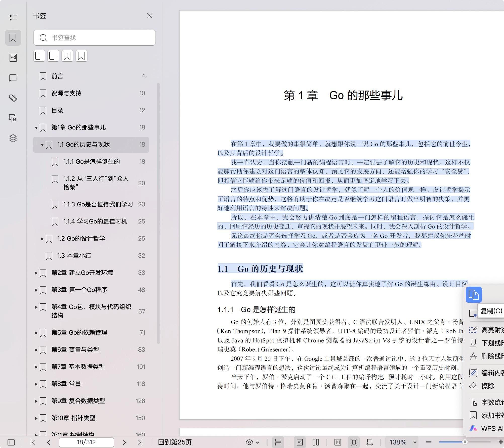Toggle the fit-to-page view button
504x448 pixels.
[354, 442]
